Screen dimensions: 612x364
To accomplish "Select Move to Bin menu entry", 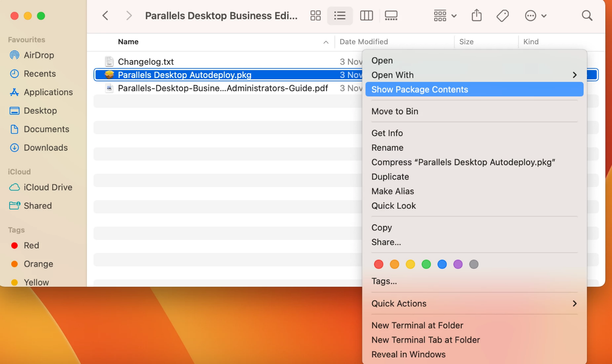I will 395,111.
